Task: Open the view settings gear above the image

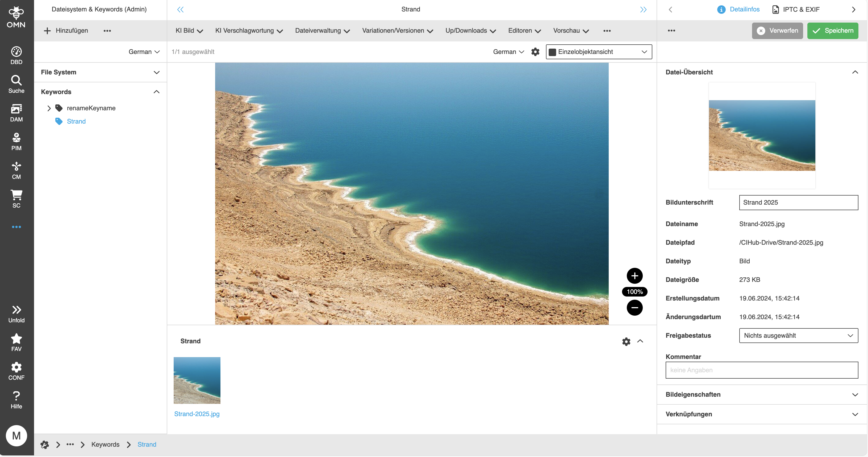Action: point(535,52)
